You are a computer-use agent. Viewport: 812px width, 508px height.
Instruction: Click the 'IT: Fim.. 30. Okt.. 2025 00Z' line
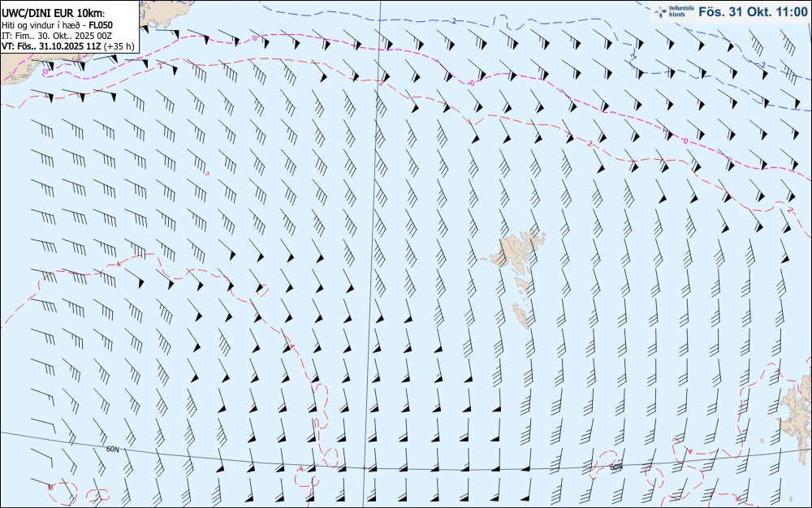coord(57,36)
